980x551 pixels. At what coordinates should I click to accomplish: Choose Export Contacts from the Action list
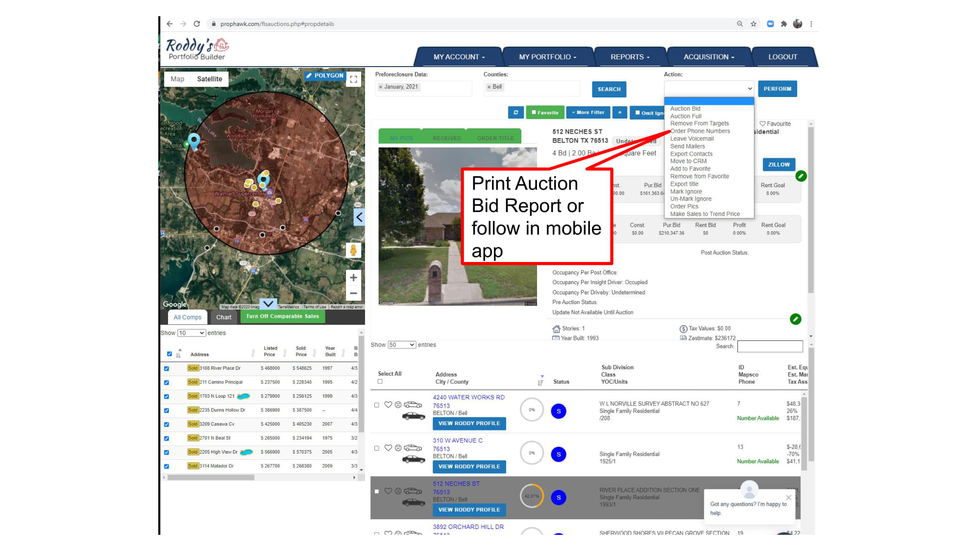691,154
